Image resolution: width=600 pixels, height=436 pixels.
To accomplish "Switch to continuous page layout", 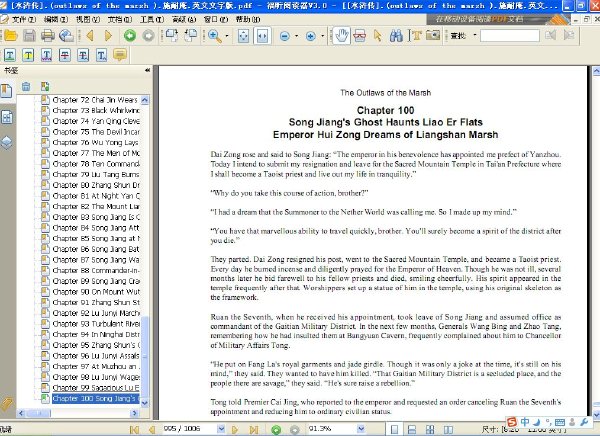I will click(x=412, y=429).
